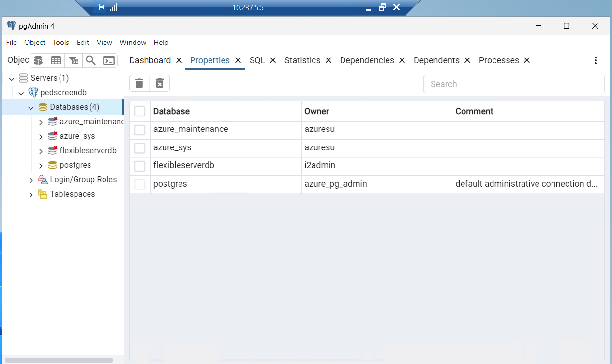This screenshot has height=364, width=612.
Task: Open the Help menu
Action: (161, 43)
